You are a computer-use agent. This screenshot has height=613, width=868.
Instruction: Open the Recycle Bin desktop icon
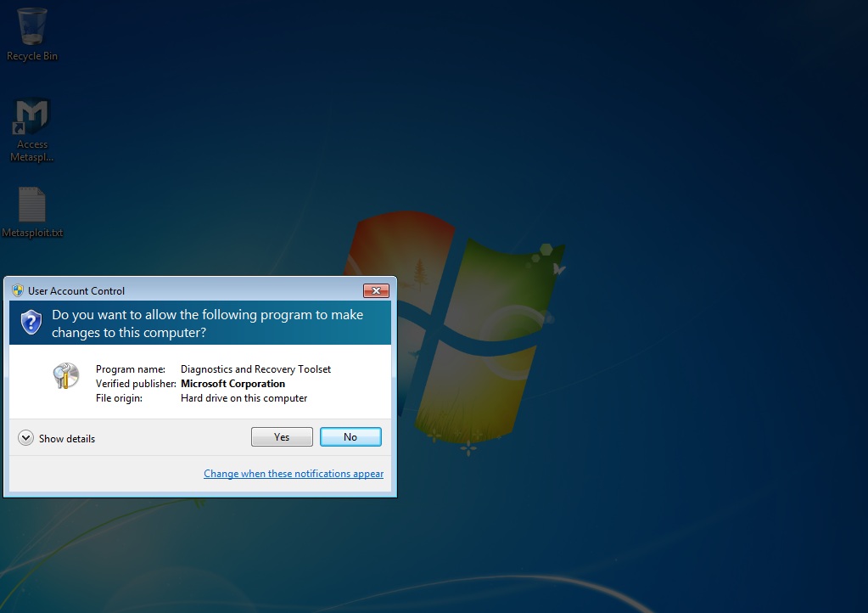(x=32, y=34)
